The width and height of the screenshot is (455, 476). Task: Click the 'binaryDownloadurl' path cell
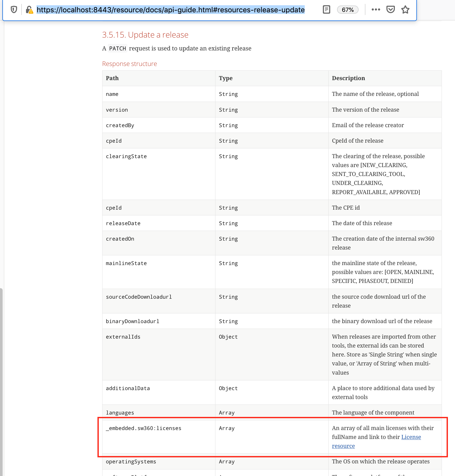pyautogui.click(x=159, y=321)
